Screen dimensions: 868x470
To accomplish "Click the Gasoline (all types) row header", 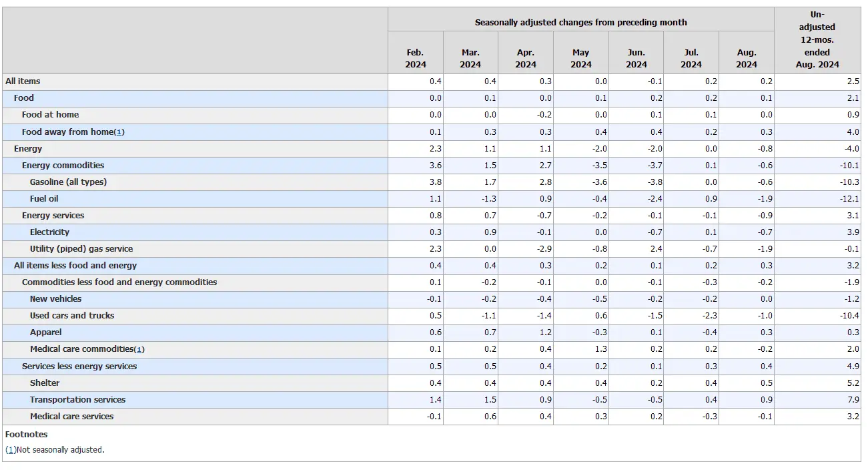I will click(x=68, y=182).
